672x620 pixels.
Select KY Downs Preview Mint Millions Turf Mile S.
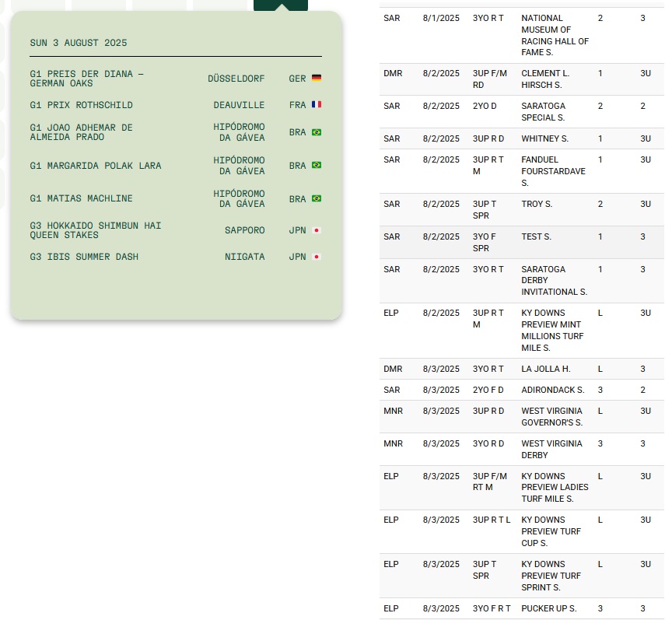[552, 330]
